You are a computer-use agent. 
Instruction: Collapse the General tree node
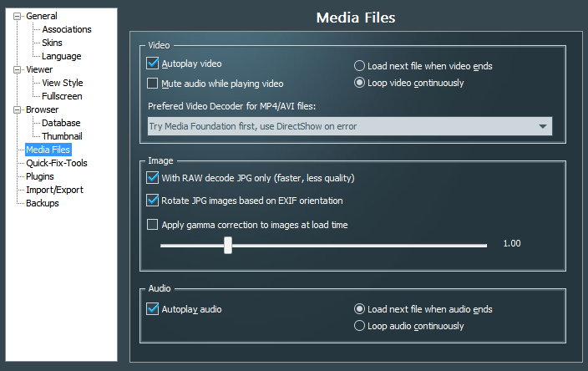[18, 16]
